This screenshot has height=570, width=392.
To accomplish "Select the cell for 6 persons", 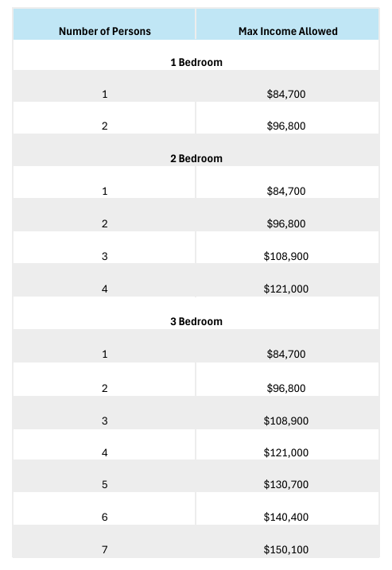I will tap(105, 517).
